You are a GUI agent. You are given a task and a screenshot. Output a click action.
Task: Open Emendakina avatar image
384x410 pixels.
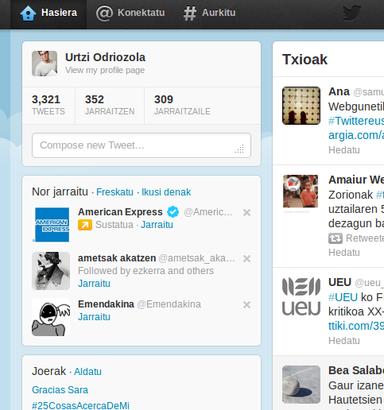[x=51, y=317]
